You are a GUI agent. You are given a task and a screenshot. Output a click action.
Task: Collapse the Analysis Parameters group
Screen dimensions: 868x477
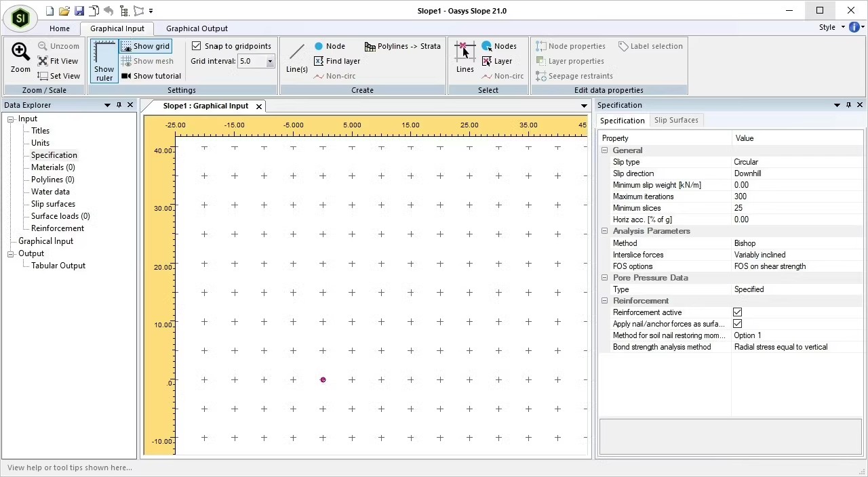pyautogui.click(x=604, y=231)
